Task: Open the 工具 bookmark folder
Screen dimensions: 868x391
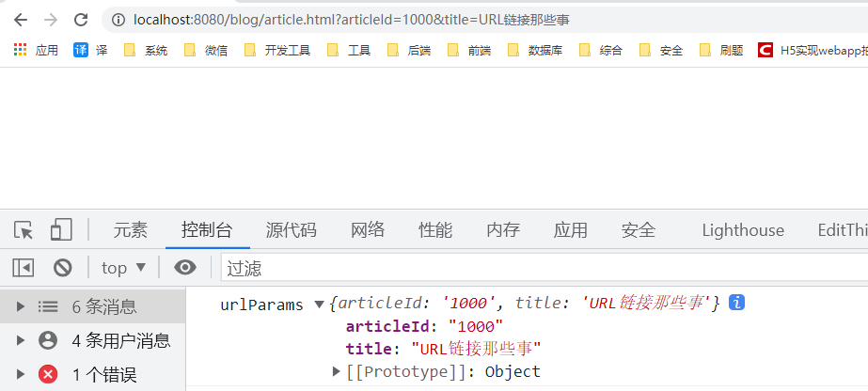Action: pos(349,51)
